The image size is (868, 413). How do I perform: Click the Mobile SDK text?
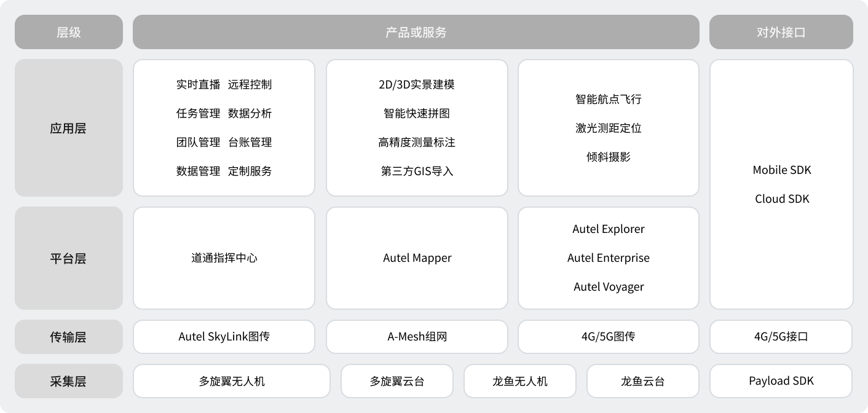tap(782, 170)
